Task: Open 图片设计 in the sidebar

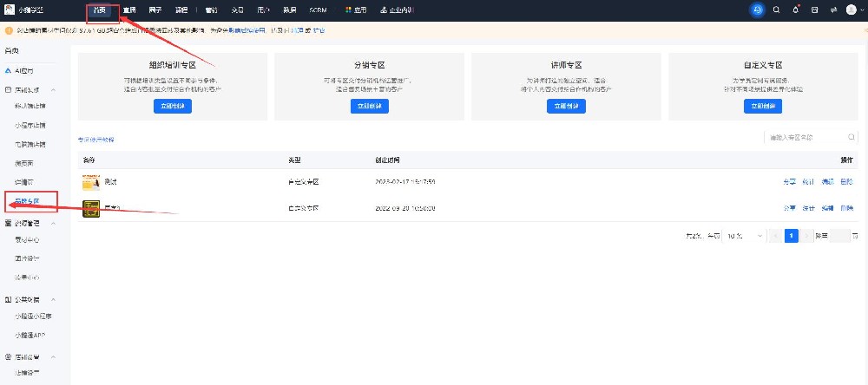Action: [x=28, y=258]
